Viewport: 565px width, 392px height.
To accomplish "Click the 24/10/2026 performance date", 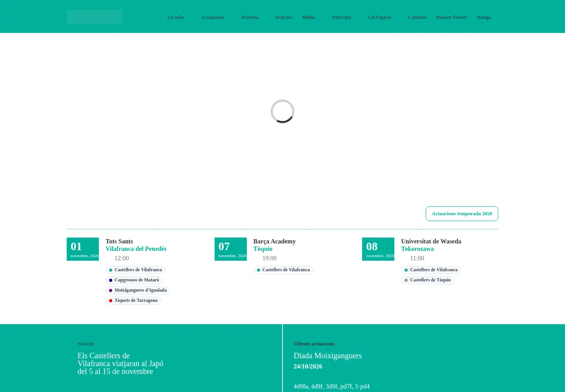I will pyautogui.click(x=308, y=367).
